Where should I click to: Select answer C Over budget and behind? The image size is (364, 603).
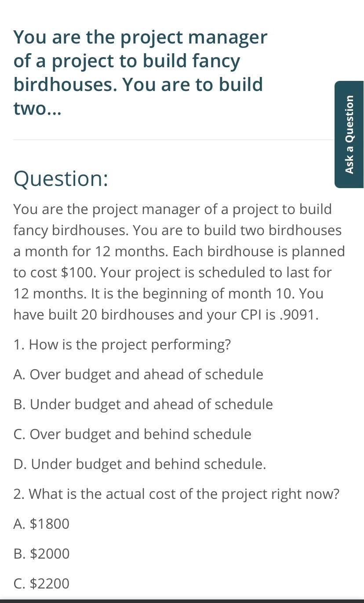pyautogui.click(x=132, y=434)
